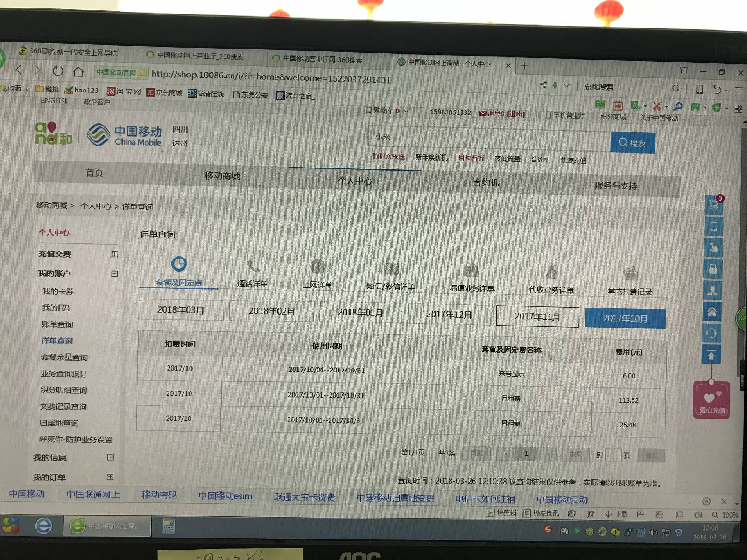The image size is (747, 560).
Task: Select the 增值业务详单 tab
Action: (x=472, y=279)
